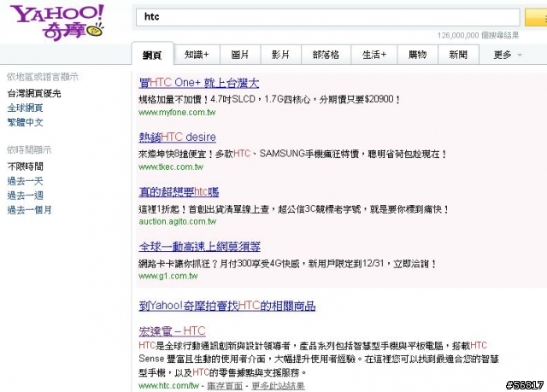Expand the 更多 dropdown
The height and width of the screenshot is (392, 547).
[x=508, y=55]
